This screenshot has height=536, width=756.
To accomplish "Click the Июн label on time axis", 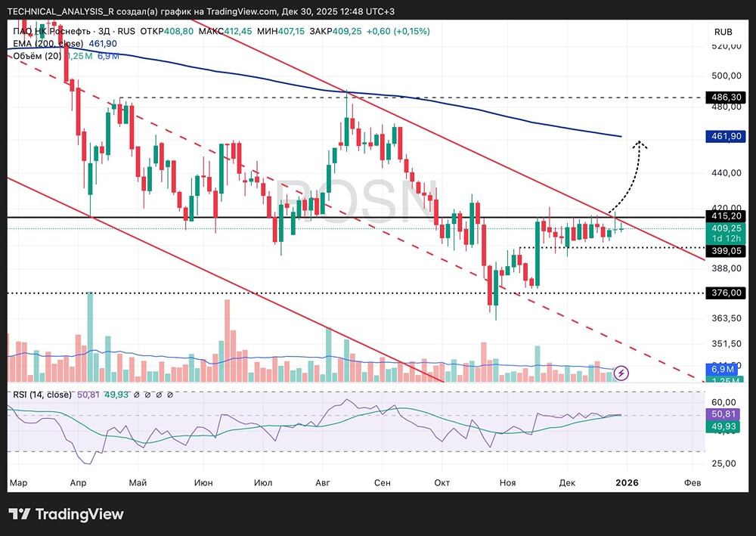I will point(203,482).
